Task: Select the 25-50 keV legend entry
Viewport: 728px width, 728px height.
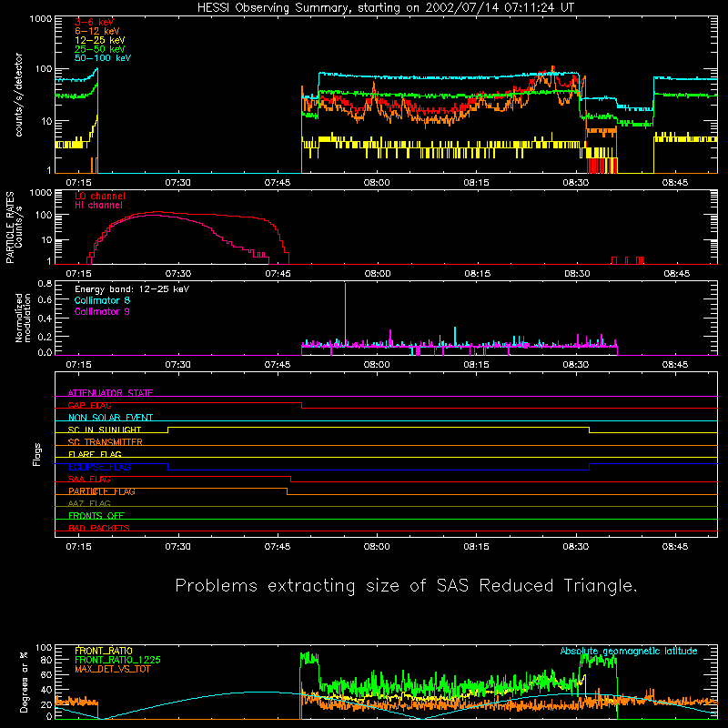Action: pyautogui.click(x=100, y=49)
